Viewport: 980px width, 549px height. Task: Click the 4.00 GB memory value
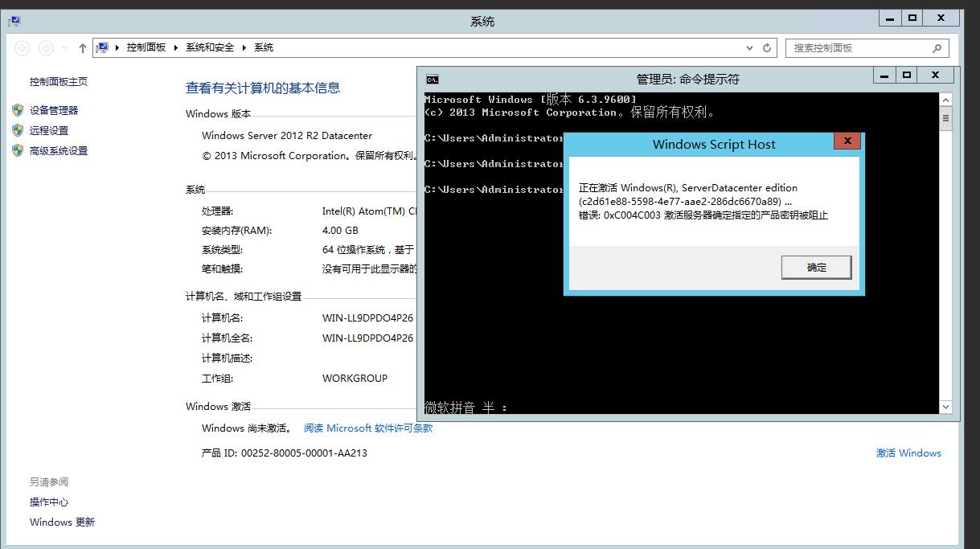click(x=340, y=230)
